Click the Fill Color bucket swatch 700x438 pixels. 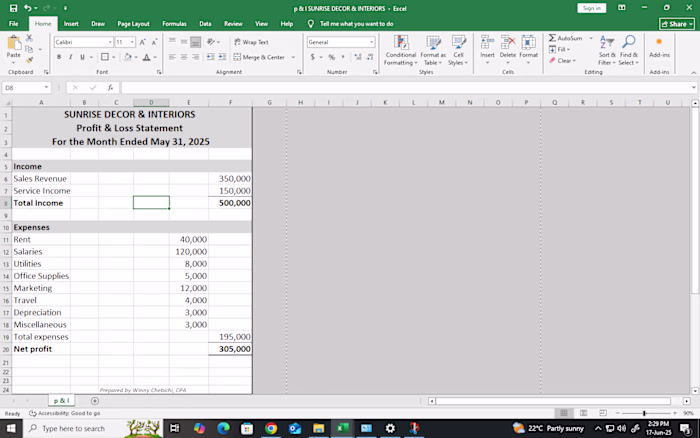[x=128, y=57]
